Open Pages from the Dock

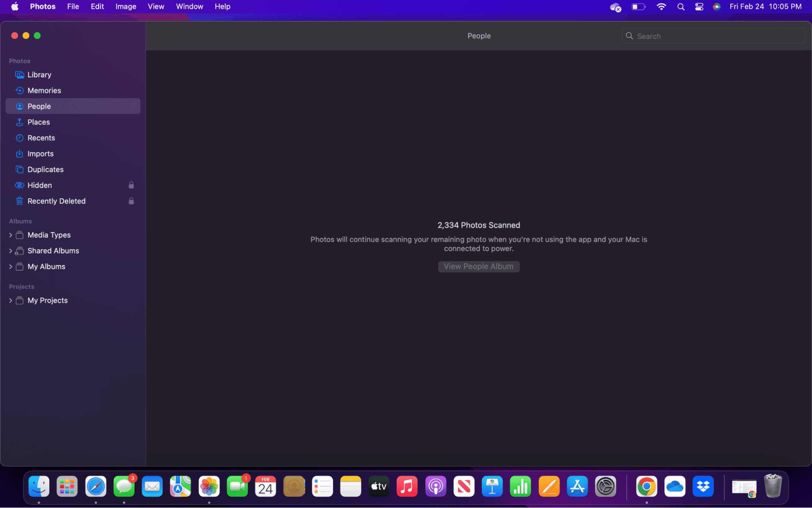click(549, 486)
